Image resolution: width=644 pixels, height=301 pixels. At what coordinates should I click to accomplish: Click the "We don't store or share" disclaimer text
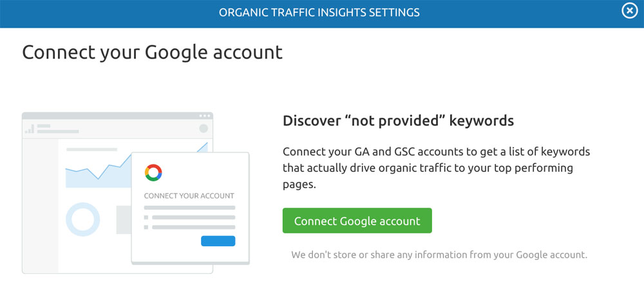point(439,255)
